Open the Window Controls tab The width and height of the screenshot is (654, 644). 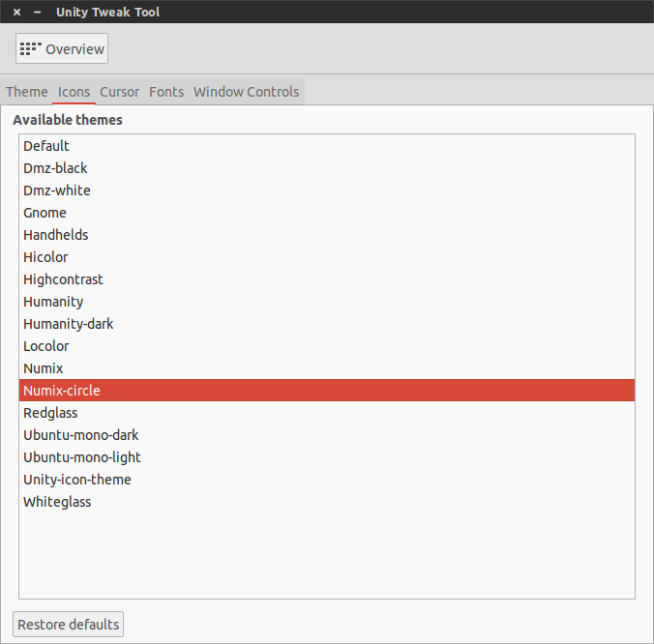coord(246,92)
